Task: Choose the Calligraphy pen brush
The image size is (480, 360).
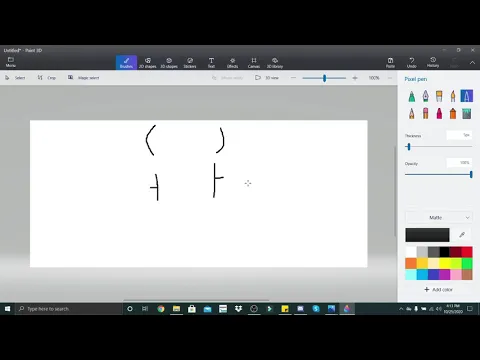Action: coord(425,96)
